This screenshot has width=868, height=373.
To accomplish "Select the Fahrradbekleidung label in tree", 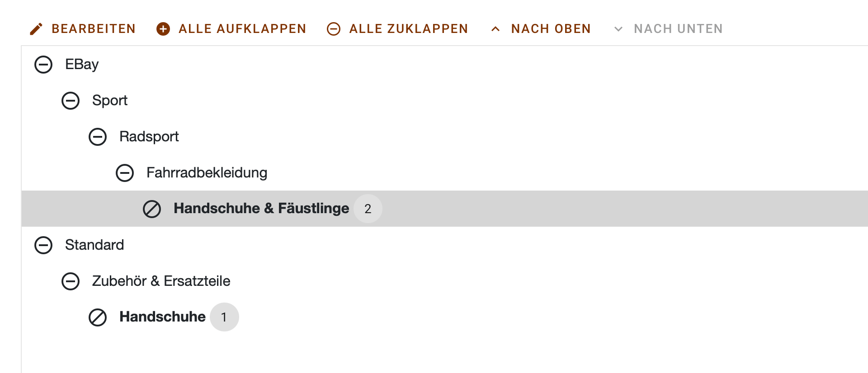I will tap(207, 173).
